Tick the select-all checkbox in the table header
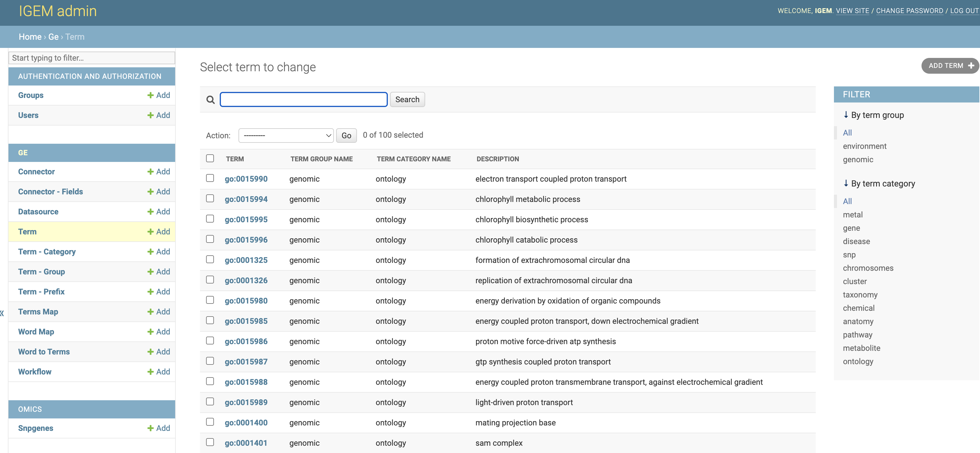This screenshot has width=980, height=453. coord(210,158)
